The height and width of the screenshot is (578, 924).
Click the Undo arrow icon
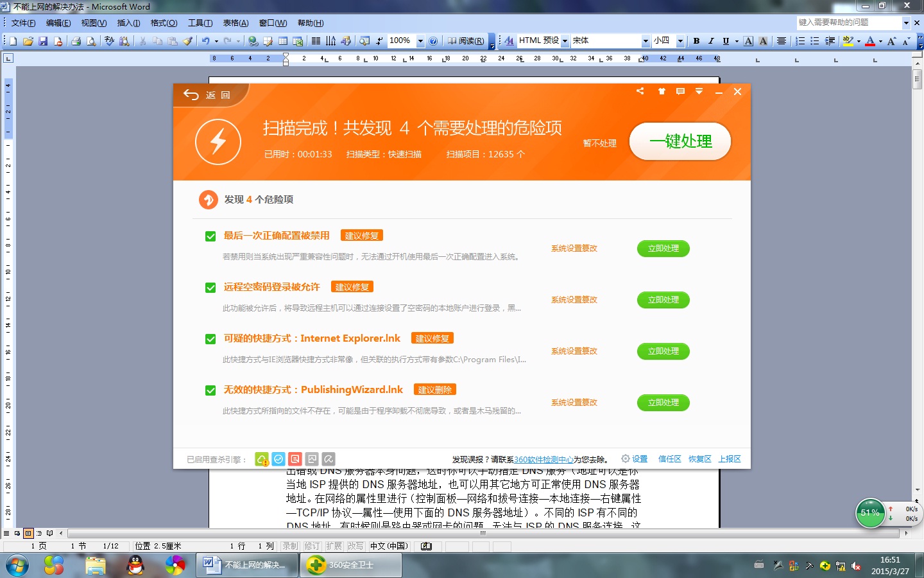pos(205,41)
